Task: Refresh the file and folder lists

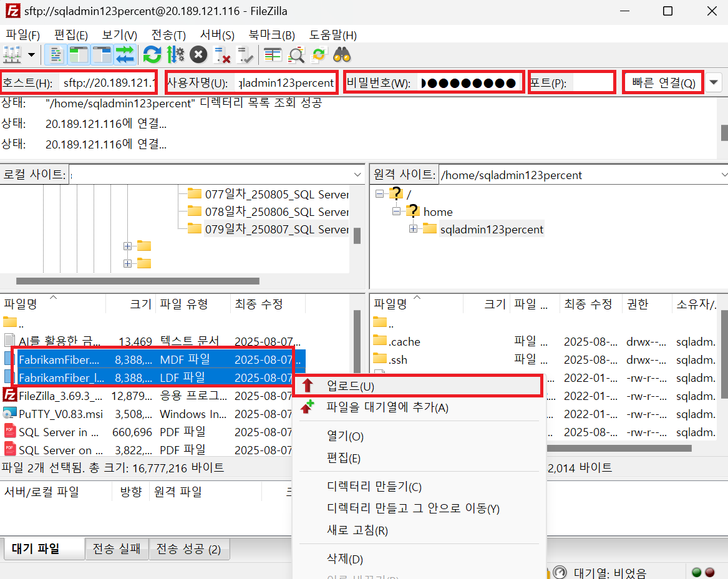Action: pyautogui.click(x=152, y=55)
